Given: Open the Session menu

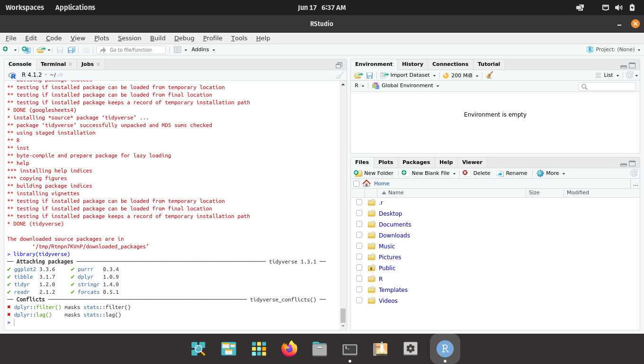Looking at the screenshot, I should coord(129,38).
